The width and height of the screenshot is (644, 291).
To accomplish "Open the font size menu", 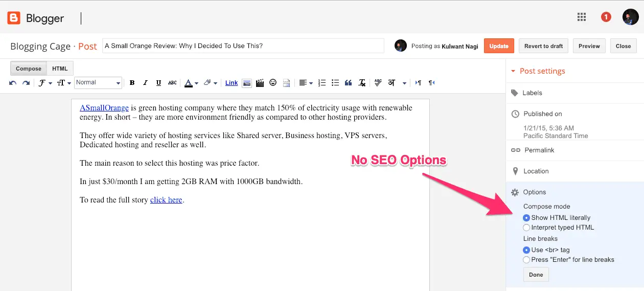I will click(x=64, y=83).
